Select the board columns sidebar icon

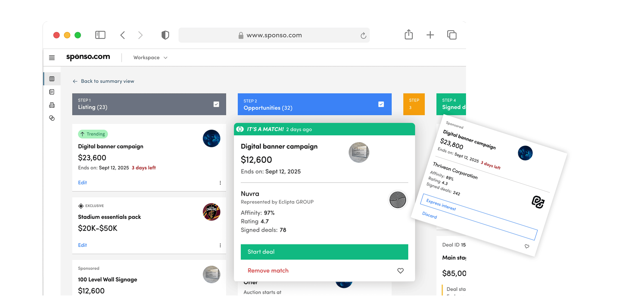(52, 79)
